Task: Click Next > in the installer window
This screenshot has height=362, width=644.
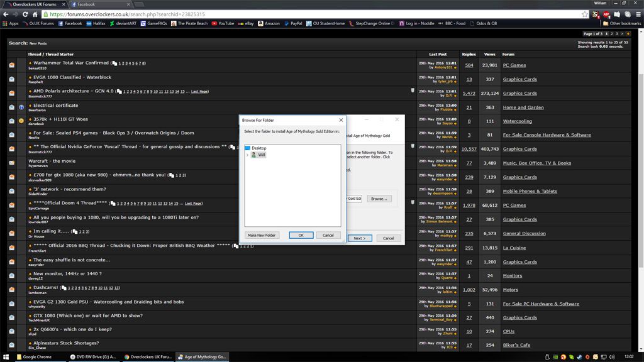Action: click(x=359, y=238)
